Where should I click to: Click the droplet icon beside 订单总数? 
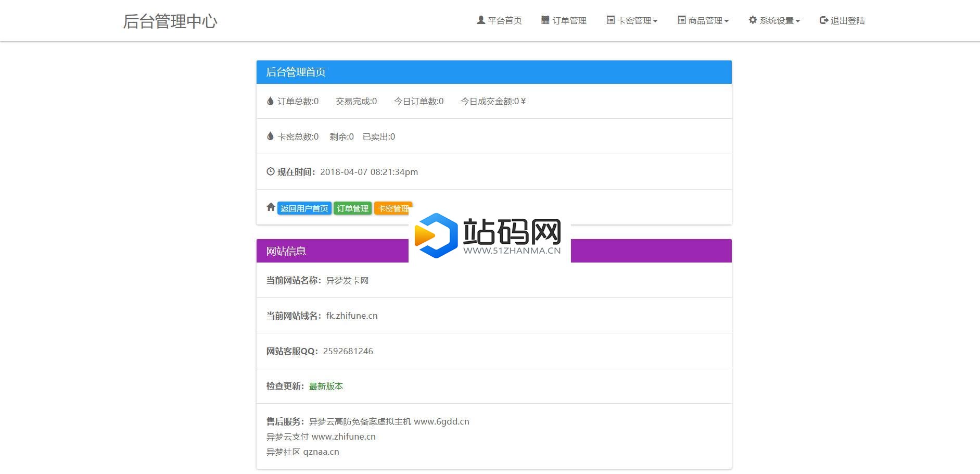(270, 101)
